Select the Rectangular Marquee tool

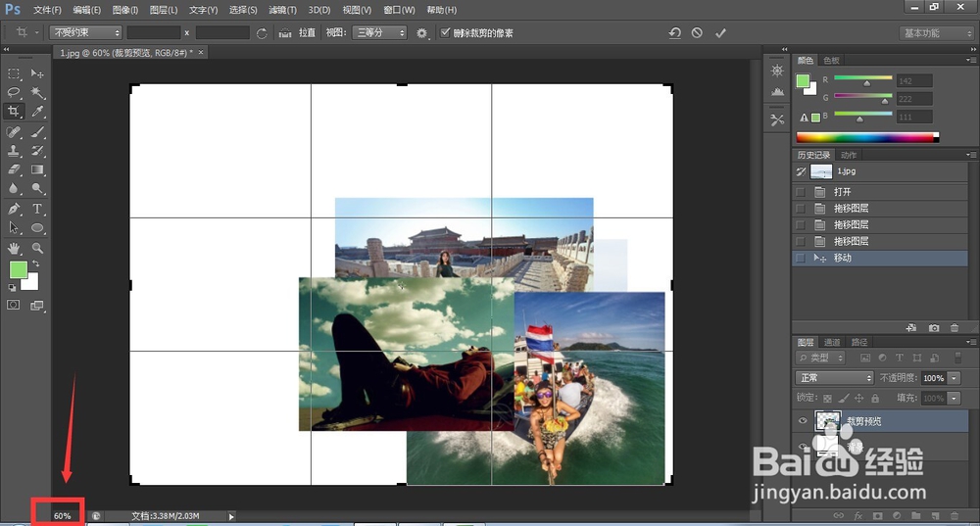(14, 73)
